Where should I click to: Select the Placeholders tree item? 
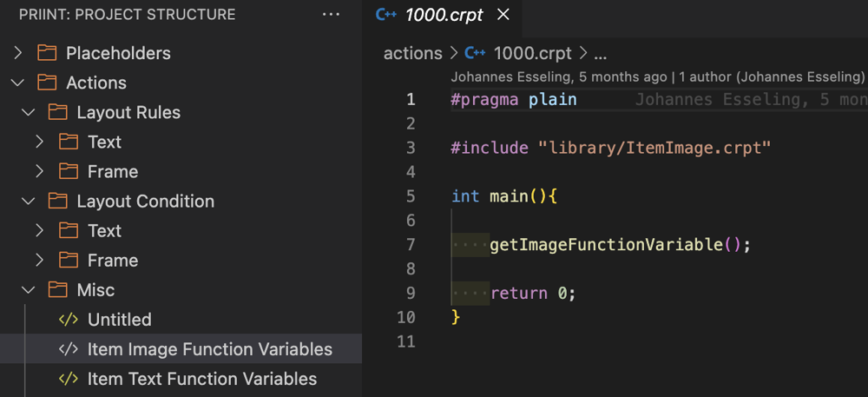coord(181,53)
